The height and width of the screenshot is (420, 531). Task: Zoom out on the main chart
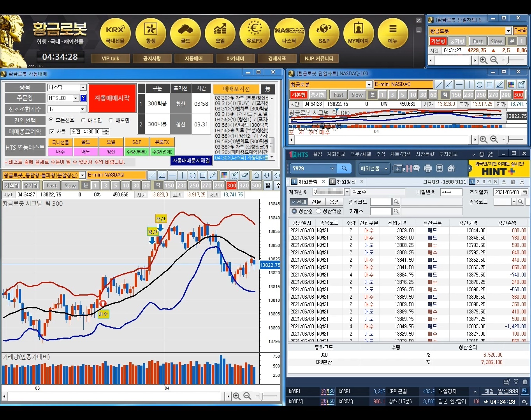pos(247,396)
